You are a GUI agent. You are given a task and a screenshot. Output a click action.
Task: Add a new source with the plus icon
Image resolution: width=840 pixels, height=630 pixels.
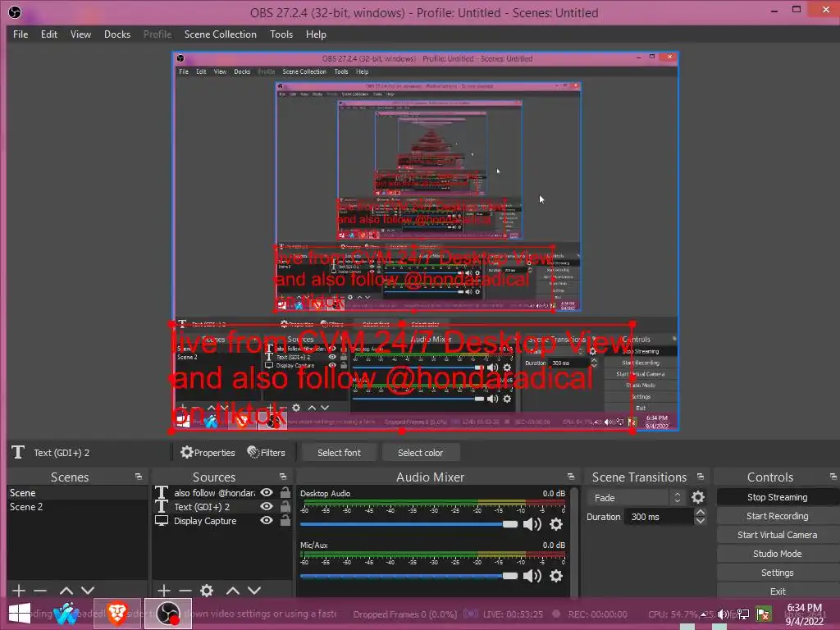164,591
